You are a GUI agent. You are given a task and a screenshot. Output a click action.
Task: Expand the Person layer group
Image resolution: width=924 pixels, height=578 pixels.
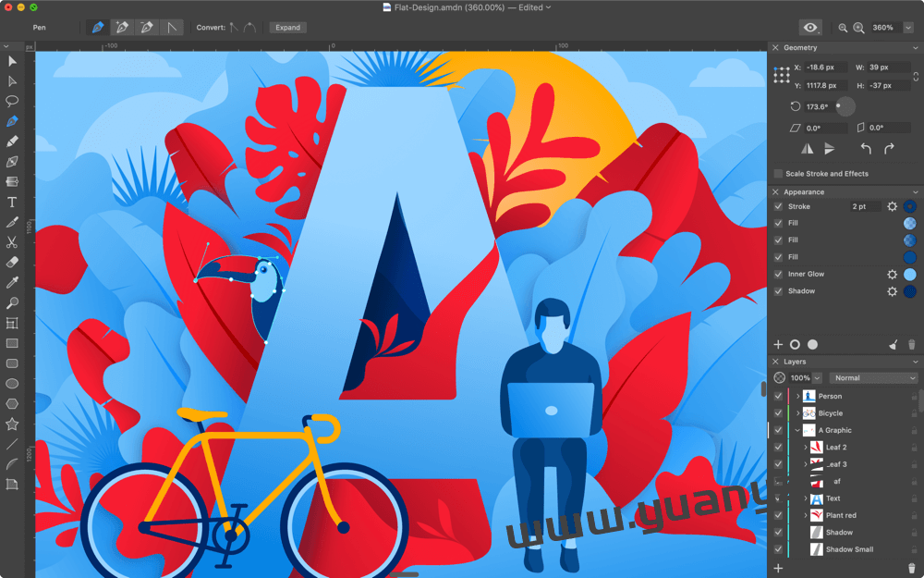pyautogui.click(x=797, y=397)
